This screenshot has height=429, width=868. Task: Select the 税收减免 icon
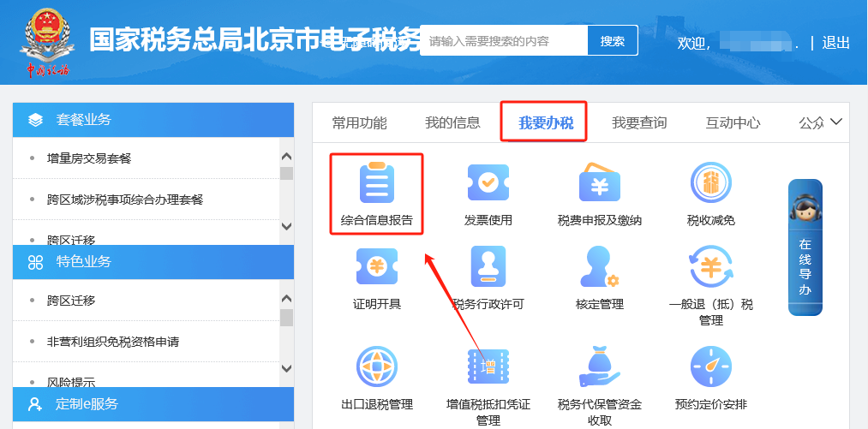(x=710, y=183)
